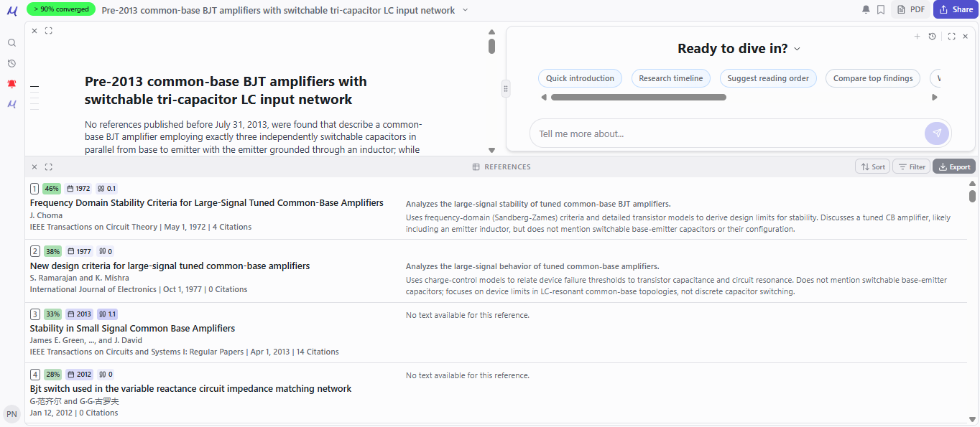The height and width of the screenshot is (427, 980).
Task: Download report as PDF
Action: point(911,9)
